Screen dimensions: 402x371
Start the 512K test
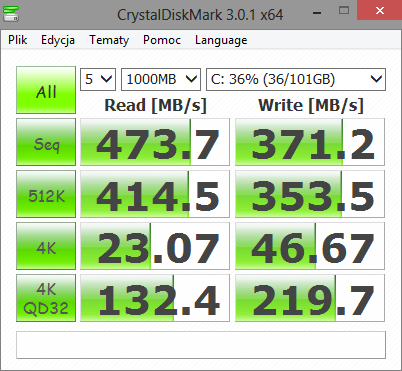[x=46, y=194]
